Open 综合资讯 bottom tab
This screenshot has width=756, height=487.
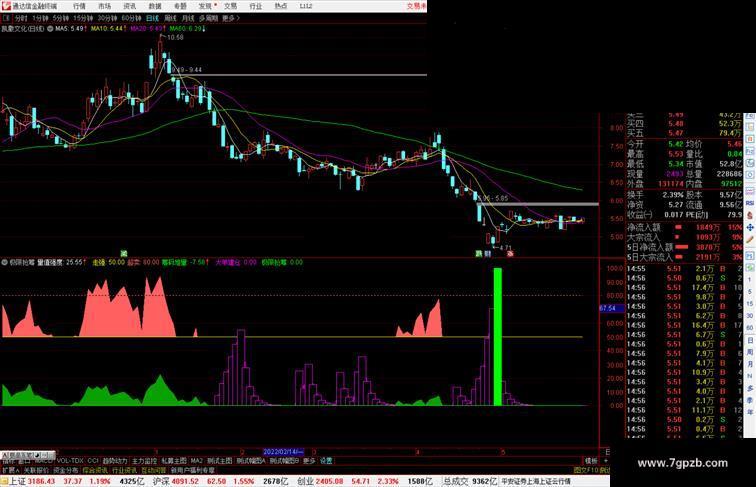click(95, 470)
